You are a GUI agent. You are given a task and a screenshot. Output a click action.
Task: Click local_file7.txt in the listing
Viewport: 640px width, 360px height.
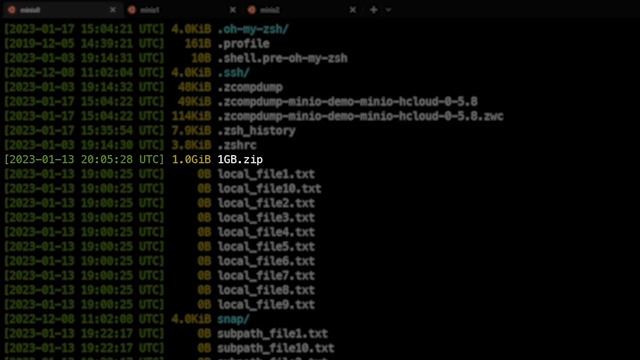(x=266, y=276)
